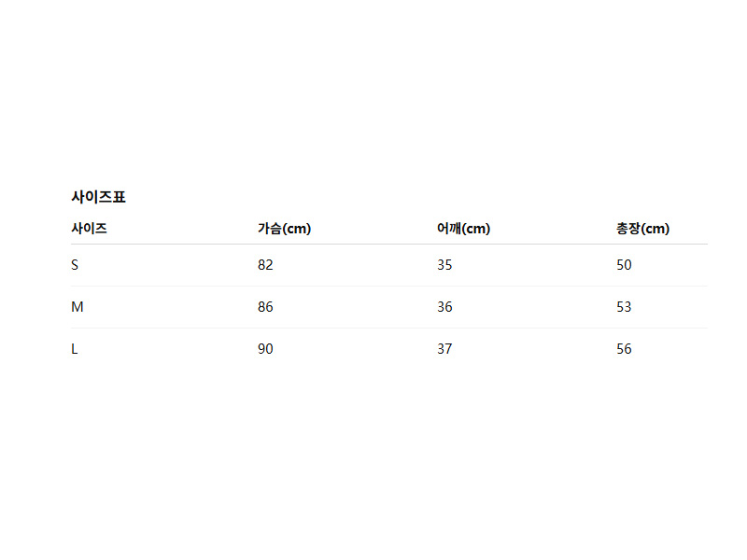
Task: Select the S size row label
Action: pyautogui.click(x=75, y=265)
